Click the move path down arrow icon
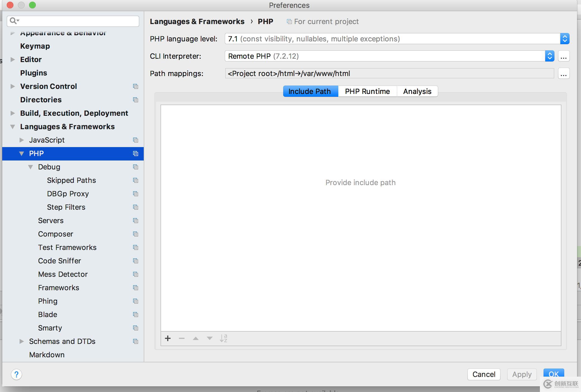 pyautogui.click(x=209, y=338)
